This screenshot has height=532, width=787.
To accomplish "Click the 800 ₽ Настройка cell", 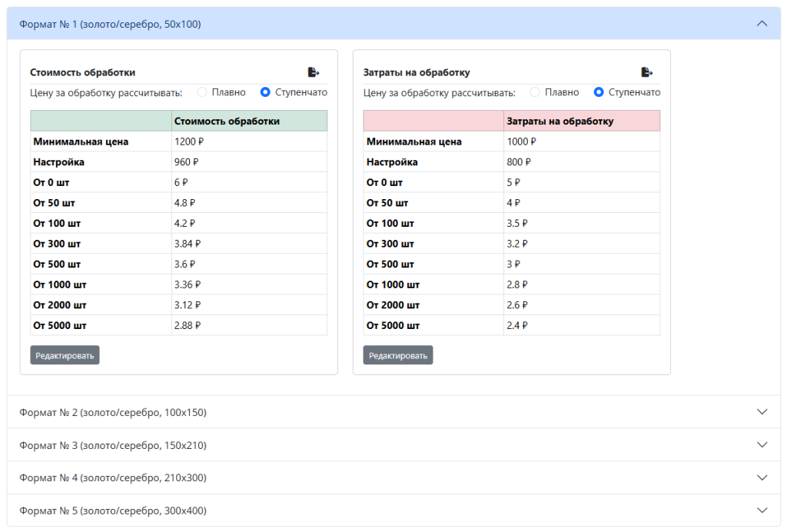I will (x=582, y=162).
